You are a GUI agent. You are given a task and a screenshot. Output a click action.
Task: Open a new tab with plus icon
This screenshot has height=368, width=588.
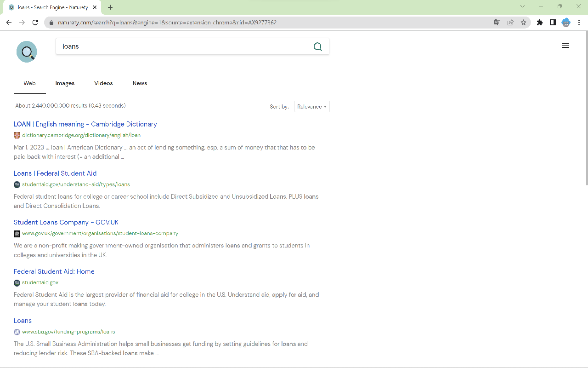[x=110, y=7]
